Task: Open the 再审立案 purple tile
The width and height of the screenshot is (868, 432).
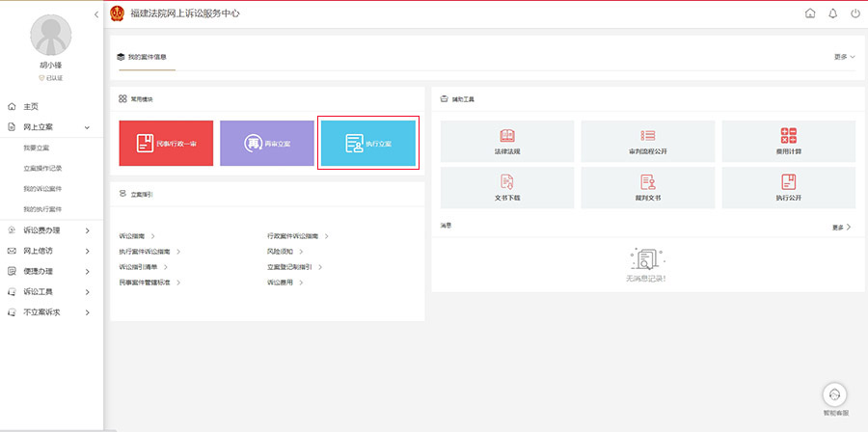Action: coord(267,144)
